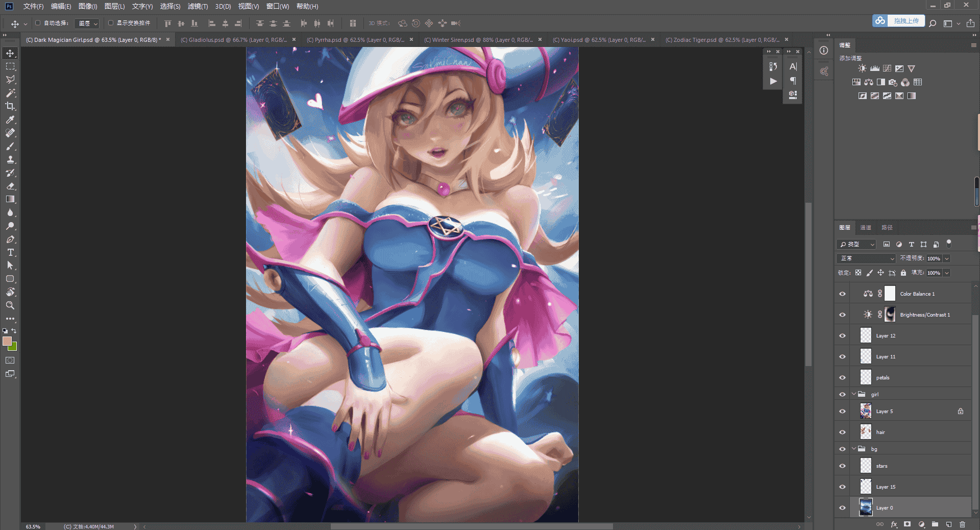Create a new group via folder icon
The height and width of the screenshot is (530, 980).
[x=935, y=524]
